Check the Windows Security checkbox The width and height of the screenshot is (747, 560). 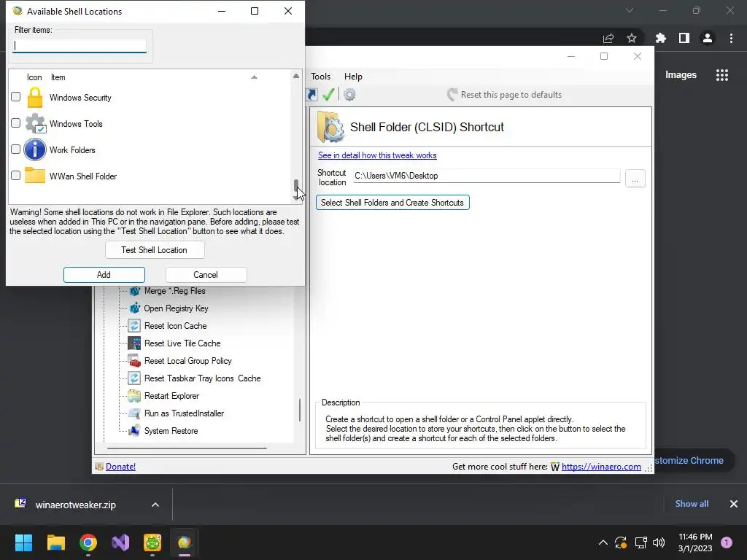pyautogui.click(x=16, y=97)
